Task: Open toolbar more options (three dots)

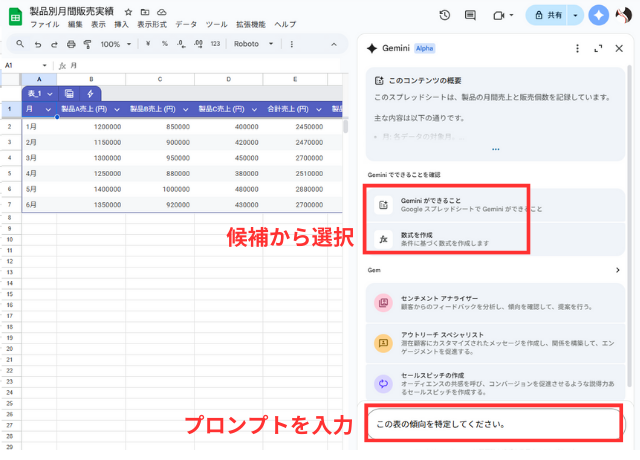Action: pos(291,44)
